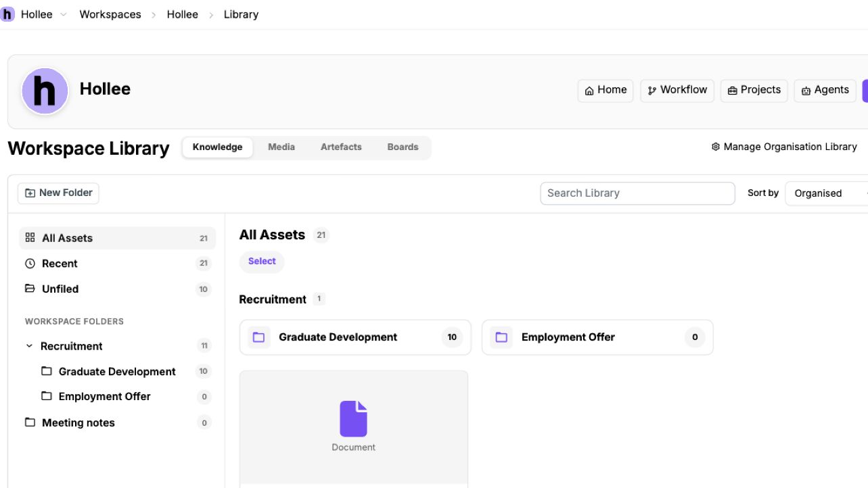
Task: Click the WORKSPACE FOLDERS label
Action: 74,322
